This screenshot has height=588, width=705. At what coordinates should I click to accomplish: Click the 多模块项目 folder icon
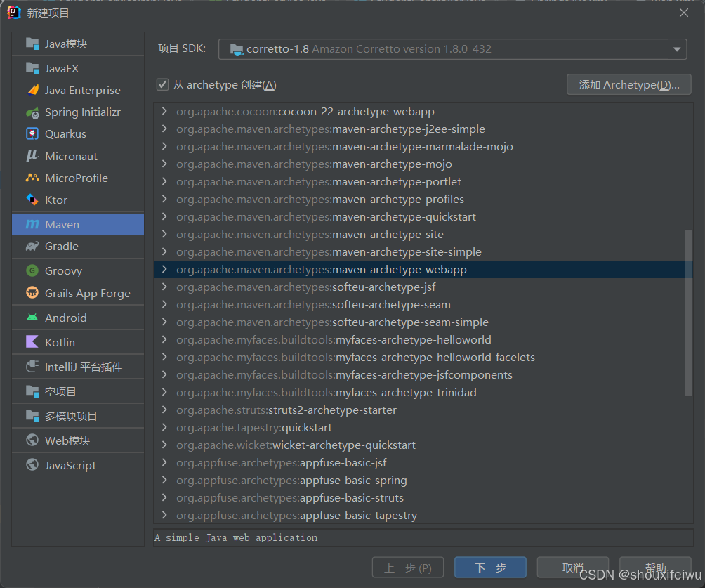pyautogui.click(x=32, y=416)
